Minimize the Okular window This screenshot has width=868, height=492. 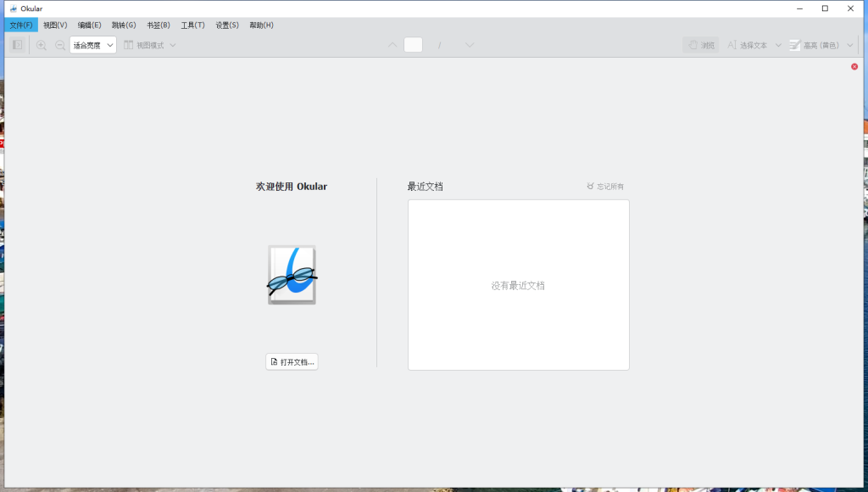[799, 8]
